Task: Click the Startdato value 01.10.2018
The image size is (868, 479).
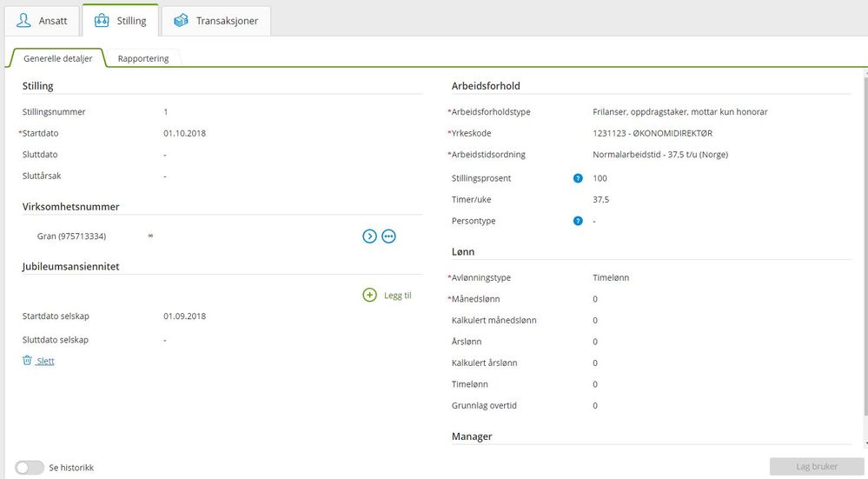Action: [184, 133]
